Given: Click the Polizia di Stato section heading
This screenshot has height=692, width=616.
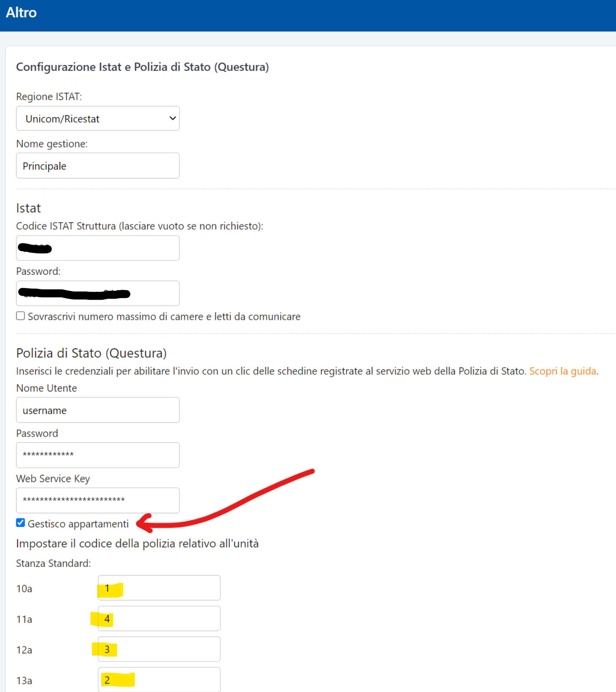Looking at the screenshot, I should 91,353.
